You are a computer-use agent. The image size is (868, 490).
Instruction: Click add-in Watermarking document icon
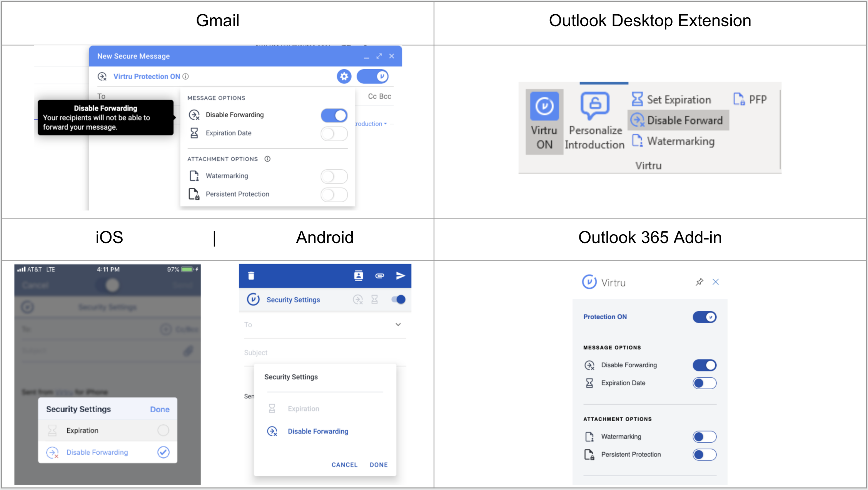coord(589,437)
